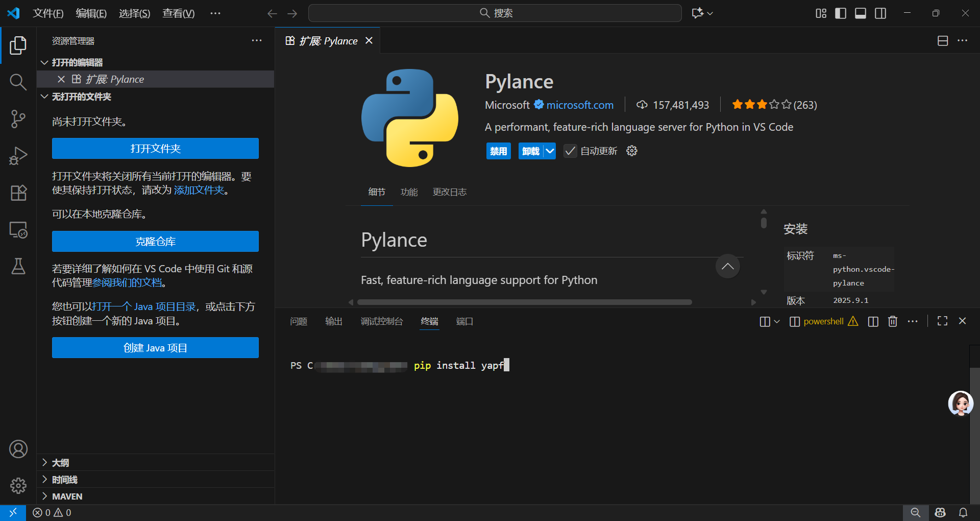
Task: Open Source Control view in activity bar
Action: tap(18, 119)
